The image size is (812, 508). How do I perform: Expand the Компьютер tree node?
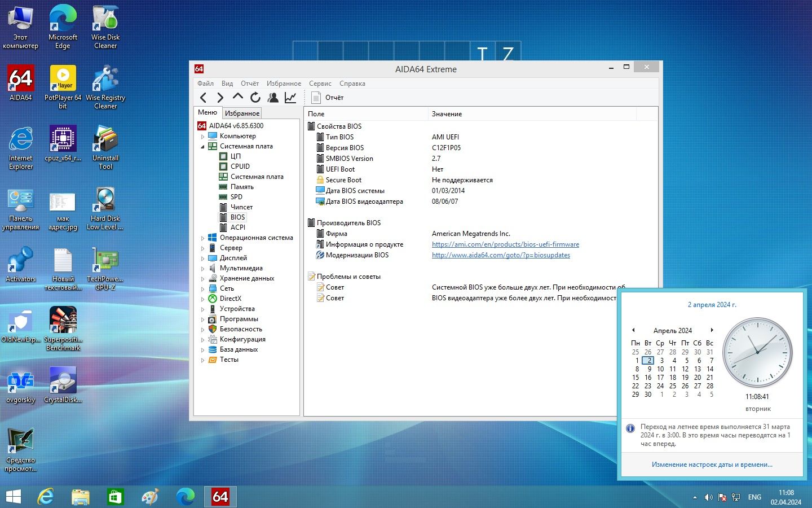click(x=202, y=136)
